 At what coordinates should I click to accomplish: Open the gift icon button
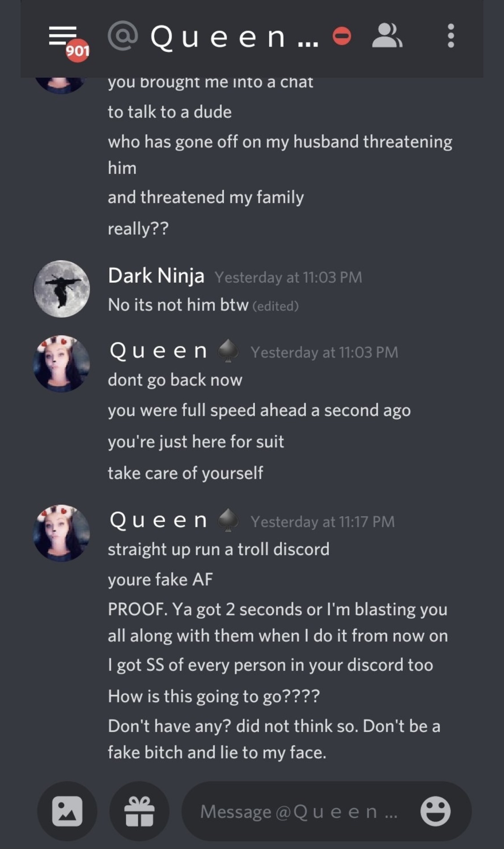(139, 811)
